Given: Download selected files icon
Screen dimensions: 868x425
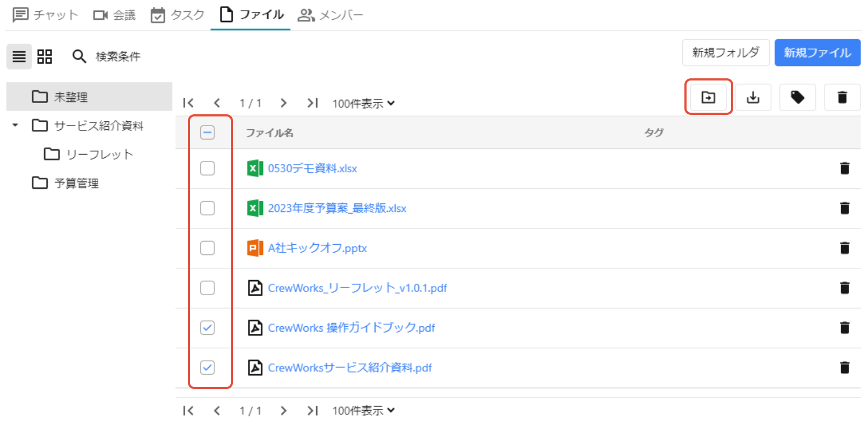Looking at the screenshot, I should [753, 97].
